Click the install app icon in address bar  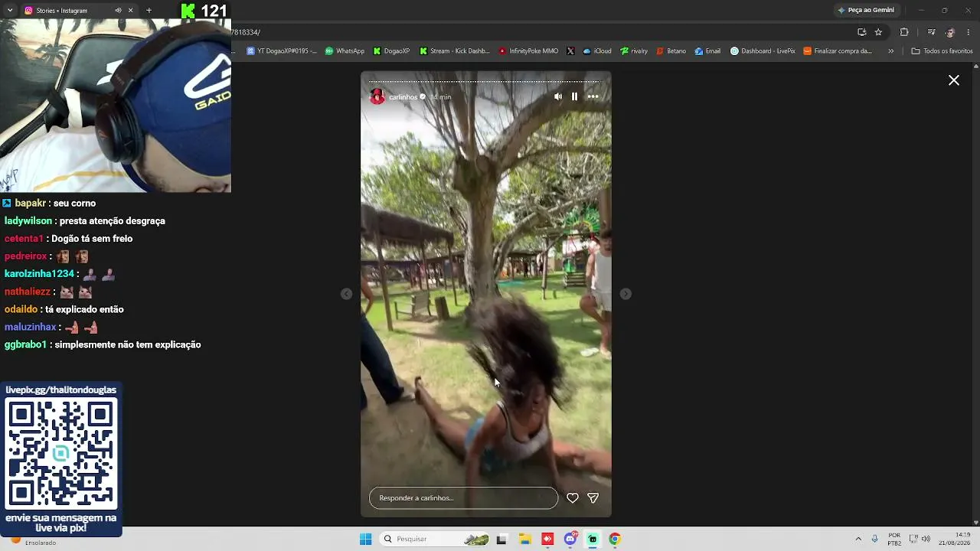click(861, 32)
